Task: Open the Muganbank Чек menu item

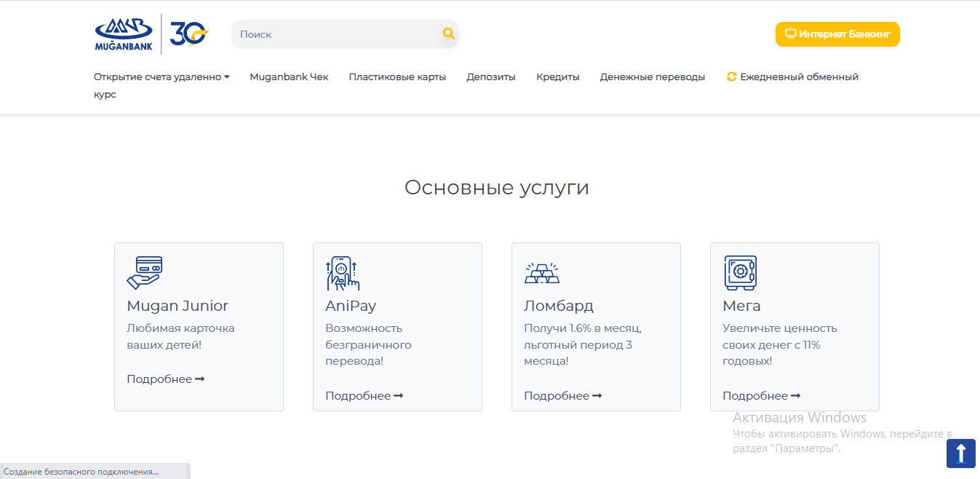Action: coord(289,77)
